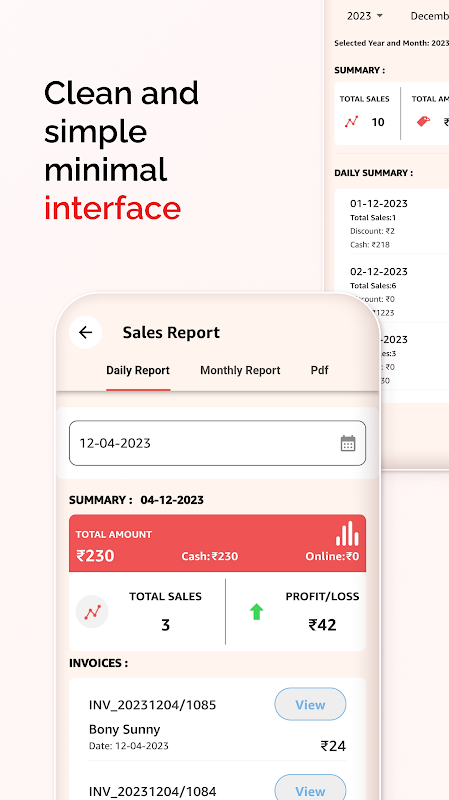
Task: Tap customer name Bony Sunny
Action: click(124, 730)
